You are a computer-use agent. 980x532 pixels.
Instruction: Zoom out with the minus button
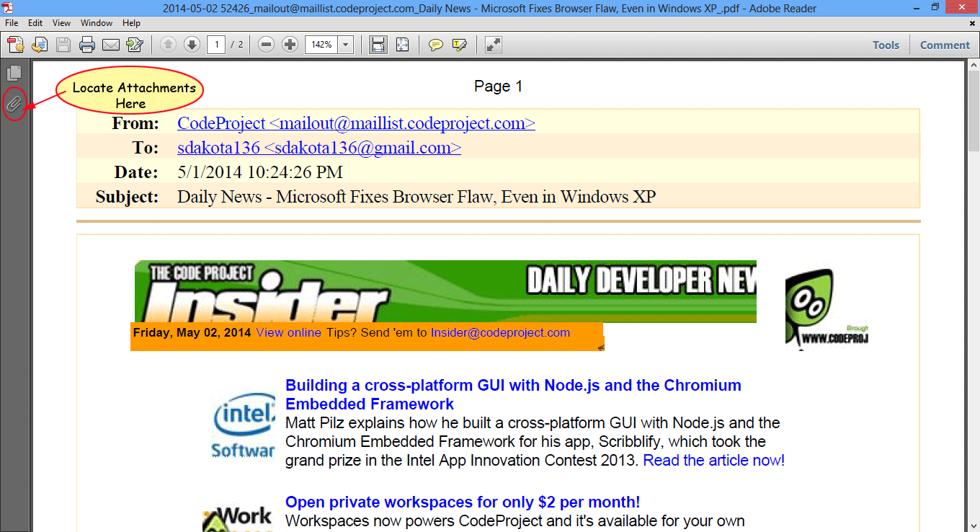tap(267, 45)
